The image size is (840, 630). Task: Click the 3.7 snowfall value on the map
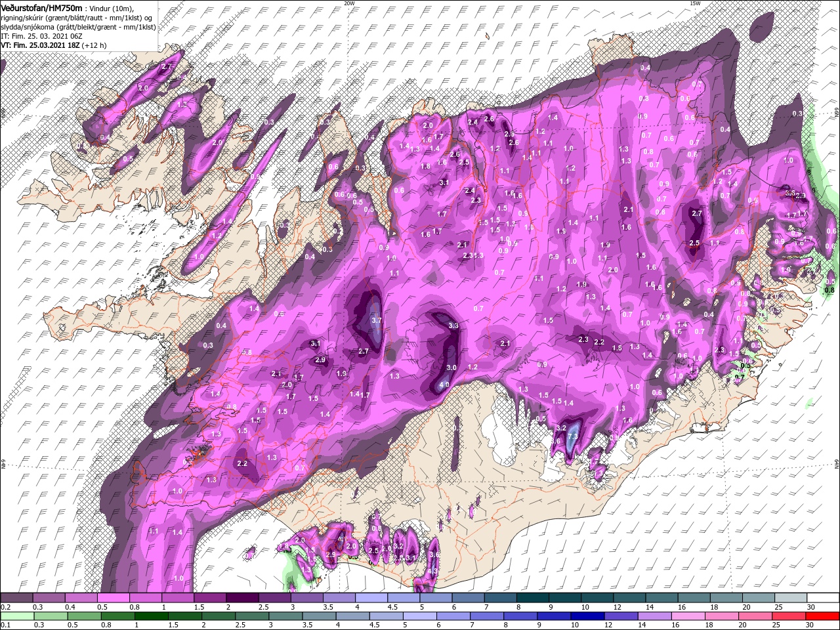(x=376, y=320)
